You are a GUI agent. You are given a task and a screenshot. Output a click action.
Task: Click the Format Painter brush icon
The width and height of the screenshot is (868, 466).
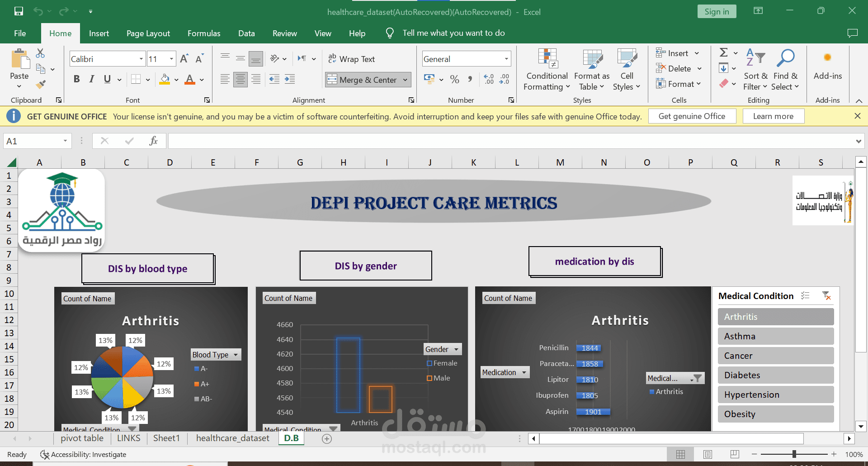[41, 84]
